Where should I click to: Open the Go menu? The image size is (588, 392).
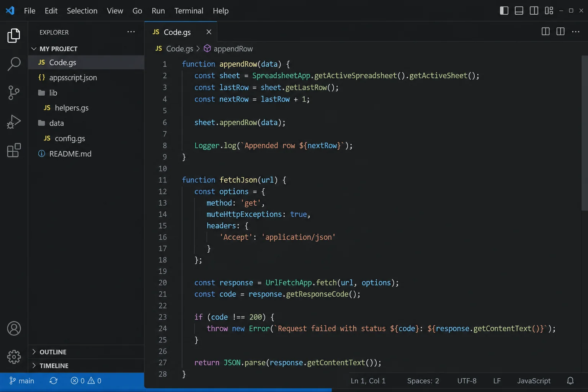(x=137, y=11)
